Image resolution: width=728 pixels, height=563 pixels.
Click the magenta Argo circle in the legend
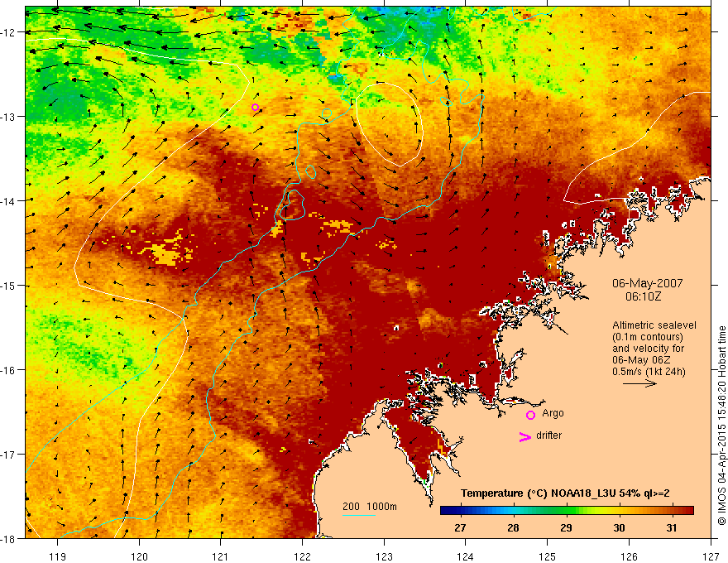[530, 415]
